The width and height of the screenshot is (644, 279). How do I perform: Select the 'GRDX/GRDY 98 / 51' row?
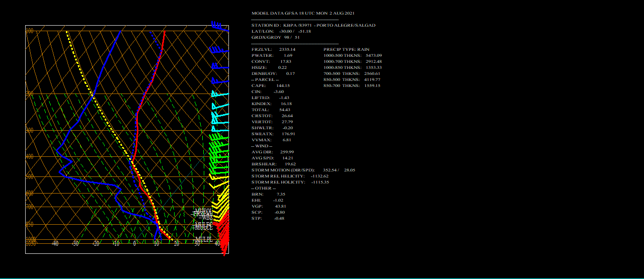click(276, 37)
